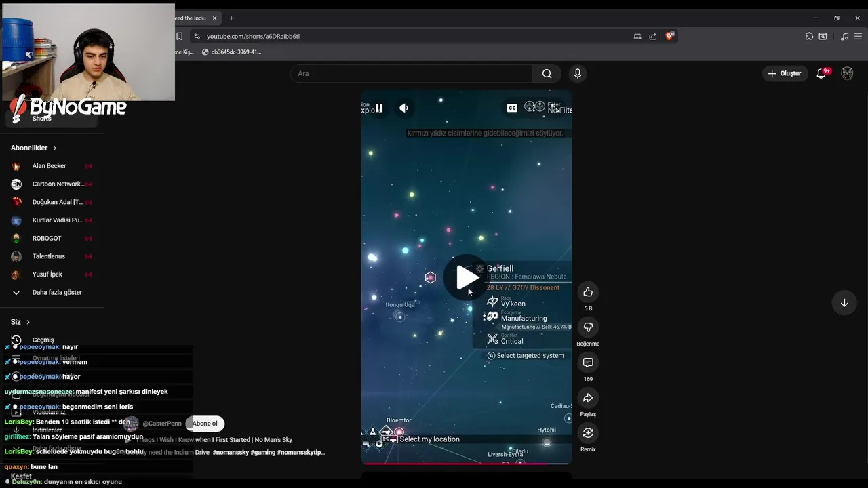868x488 pixels.
Task: Open the media playlist music icon
Action: pos(844,36)
